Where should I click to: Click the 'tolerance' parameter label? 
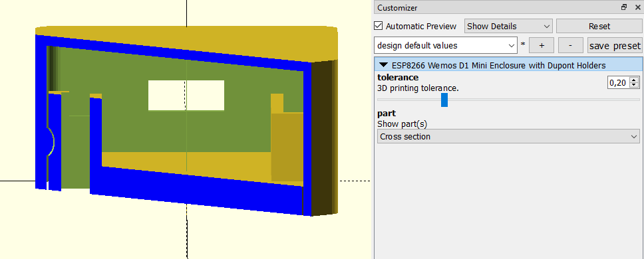point(398,77)
